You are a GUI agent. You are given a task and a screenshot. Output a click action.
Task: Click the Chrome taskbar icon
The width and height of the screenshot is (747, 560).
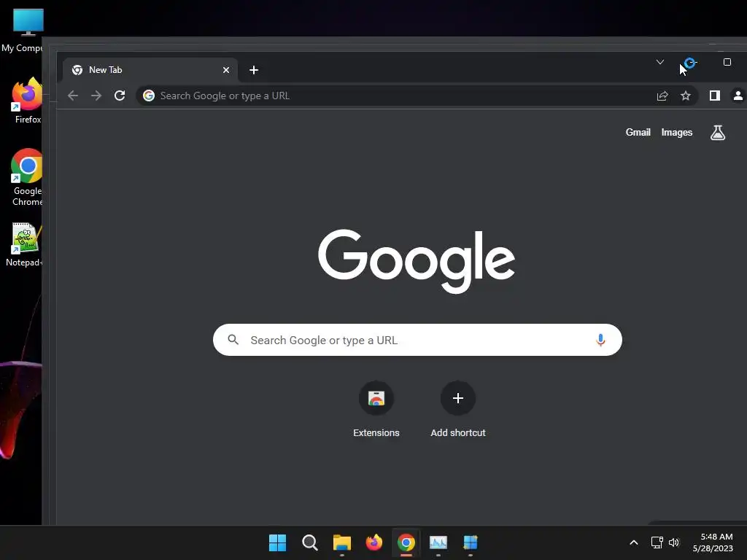coord(406,542)
